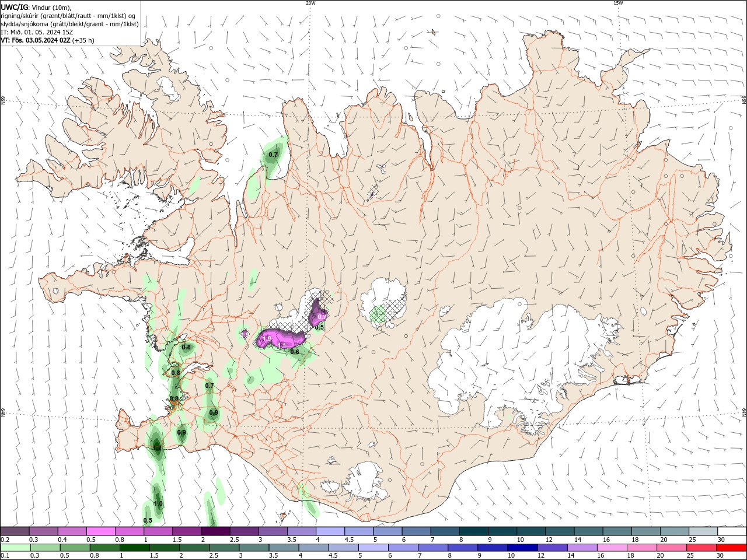The image size is (747, 560).
Task: Select the bright pink 0.5 snow legend swatch
Action: (100, 531)
